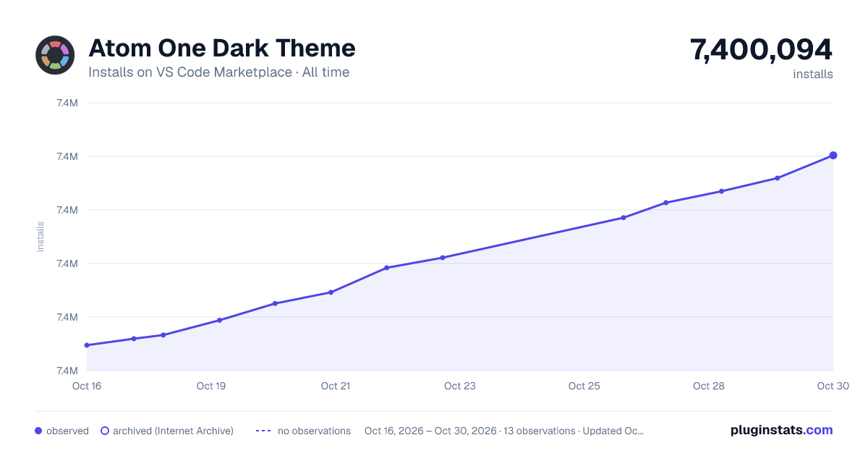Click the filled 'observed' legend dot
868x456 pixels.
(38, 431)
